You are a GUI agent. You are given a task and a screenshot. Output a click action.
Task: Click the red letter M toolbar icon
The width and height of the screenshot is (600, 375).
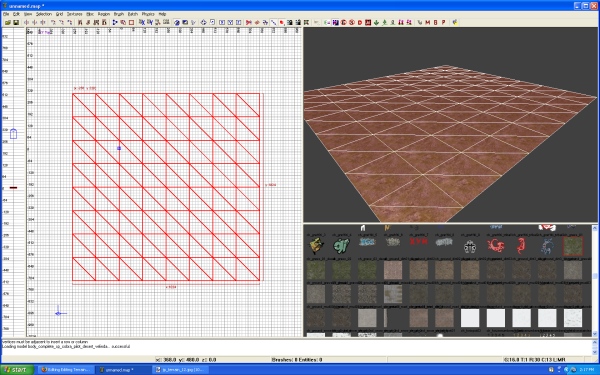click(x=427, y=23)
